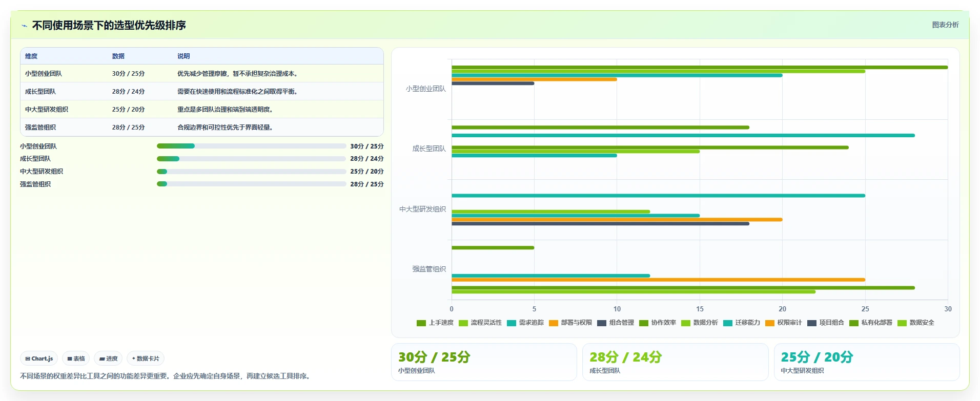Click the 表格 tag

click(x=76, y=358)
